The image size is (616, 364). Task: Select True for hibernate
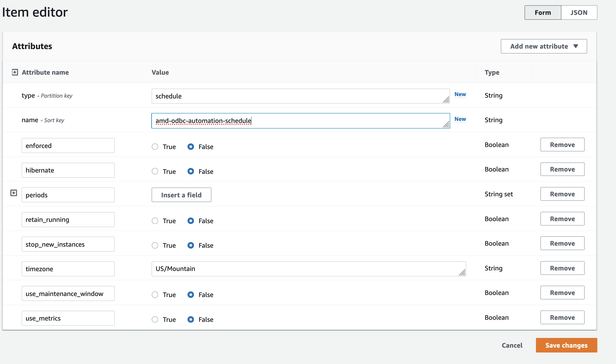click(x=155, y=171)
